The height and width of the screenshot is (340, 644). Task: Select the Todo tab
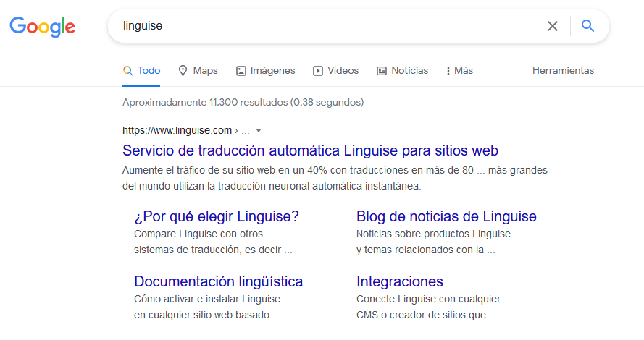141,71
